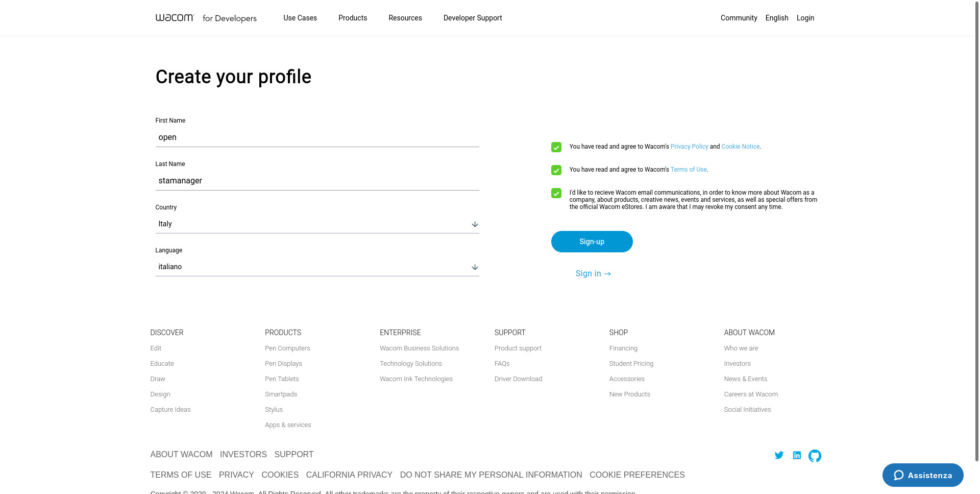Uncheck the Privacy Policy agreement checkbox
The image size is (980, 494).
[x=556, y=147]
